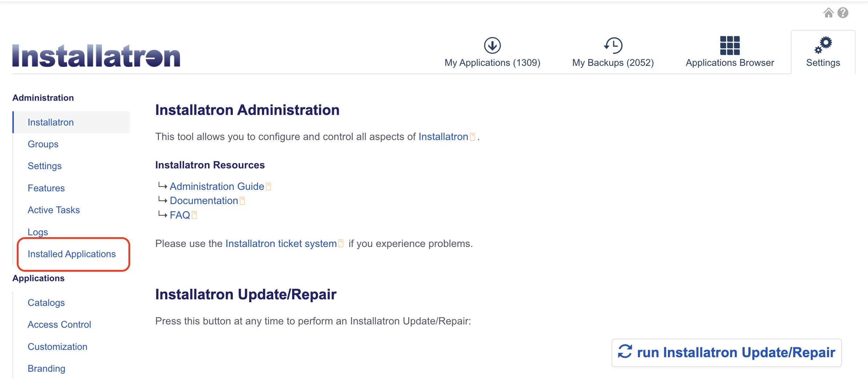Click the Applications sidebar section header
The height and width of the screenshot is (379, 868).
click(x=38, y=278)
